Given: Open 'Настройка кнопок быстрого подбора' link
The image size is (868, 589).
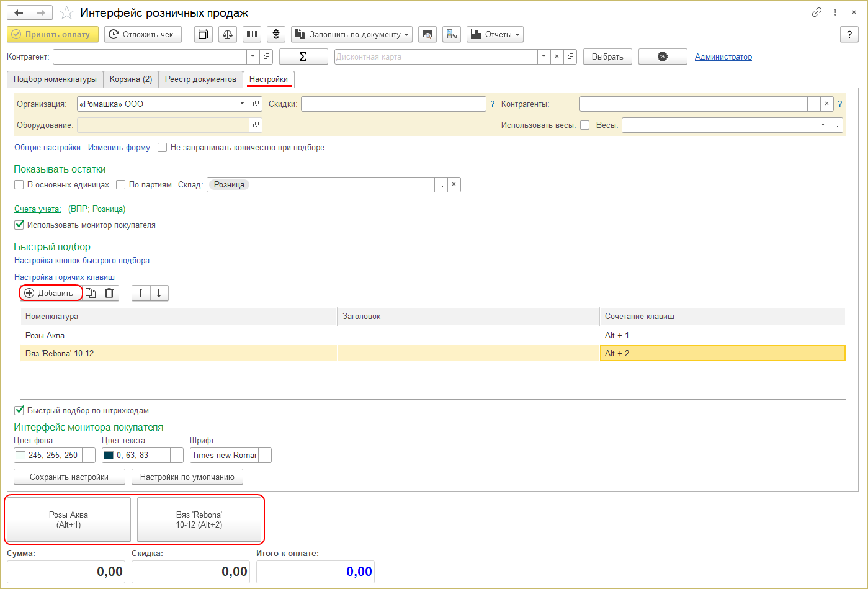Looking at the screenshot, I should (x=82, y=261).
